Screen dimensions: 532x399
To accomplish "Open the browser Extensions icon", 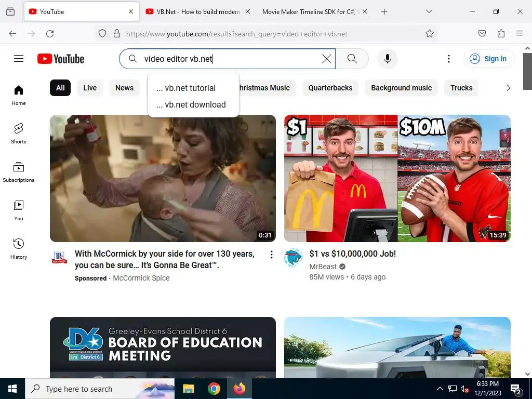I will (501, 34).
